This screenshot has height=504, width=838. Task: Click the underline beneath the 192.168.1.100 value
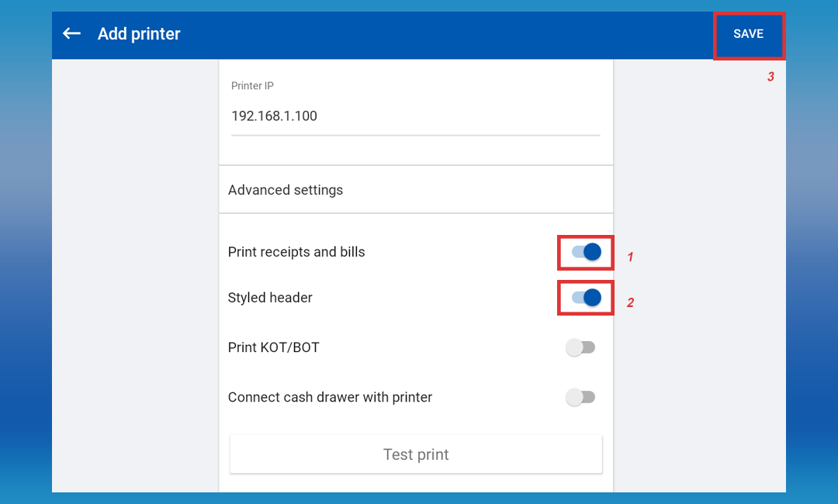415,135
